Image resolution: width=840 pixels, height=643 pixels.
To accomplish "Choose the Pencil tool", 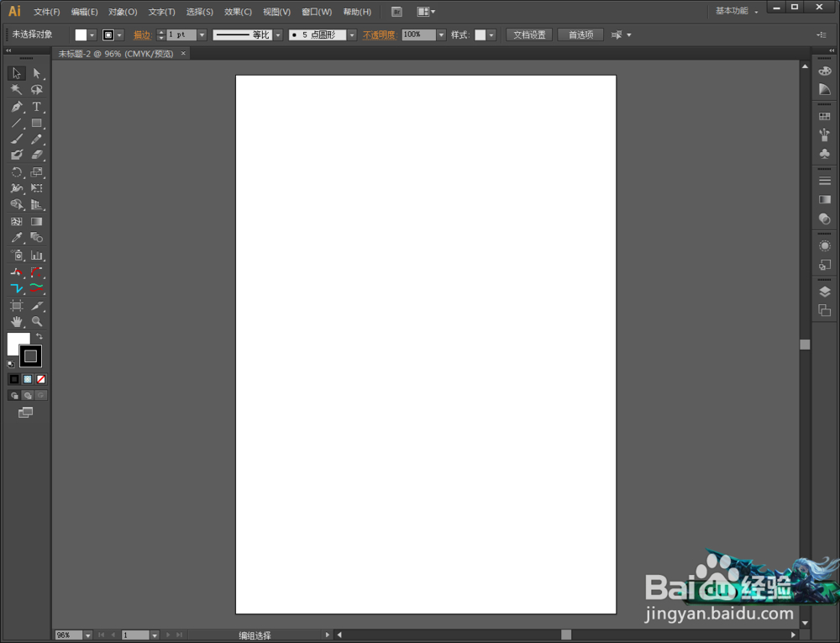I will (x=36, y=139).
